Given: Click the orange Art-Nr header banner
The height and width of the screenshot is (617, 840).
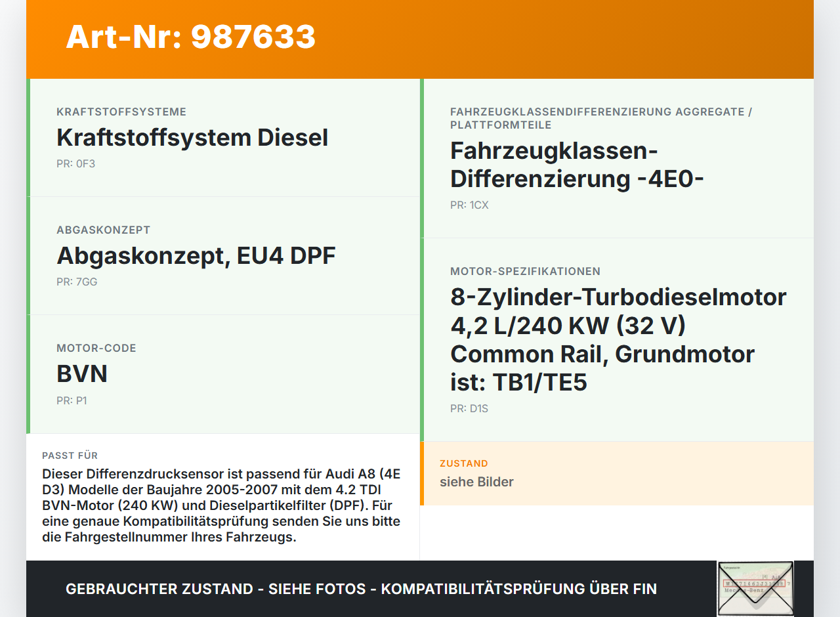Looking at the screenshot, I should coord(420,39).
